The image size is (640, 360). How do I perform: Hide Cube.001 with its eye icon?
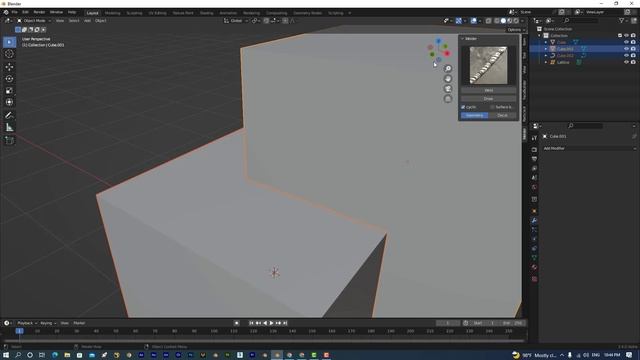click(x=626, y=49)
